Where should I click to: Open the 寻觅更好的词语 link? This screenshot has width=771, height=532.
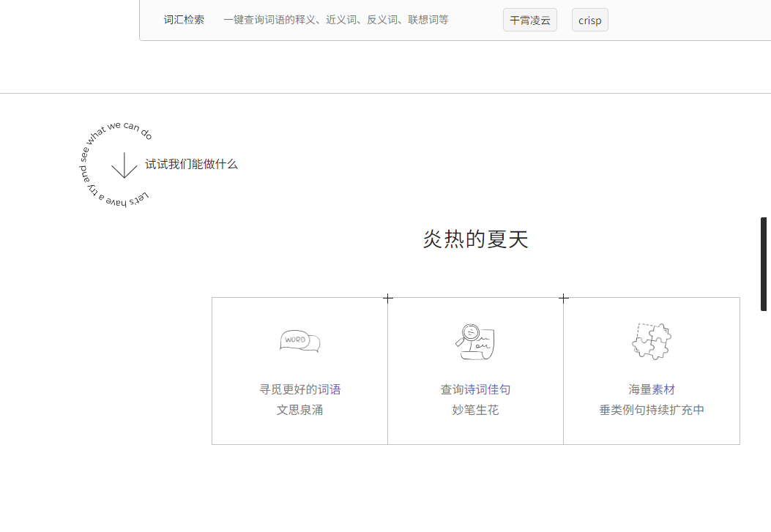click(300, 389)
